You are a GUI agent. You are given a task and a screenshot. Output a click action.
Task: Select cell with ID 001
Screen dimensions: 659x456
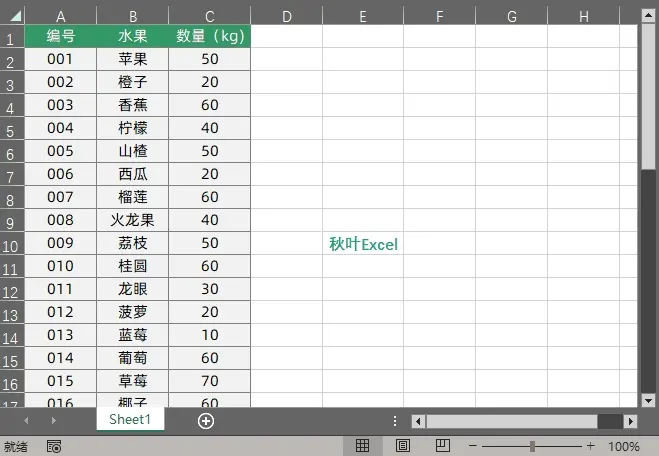coord(61,59)
